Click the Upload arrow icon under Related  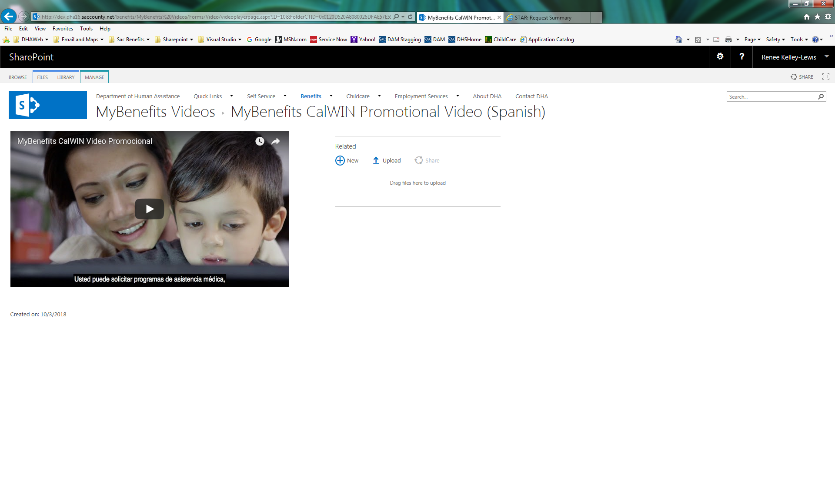(376, 160)
